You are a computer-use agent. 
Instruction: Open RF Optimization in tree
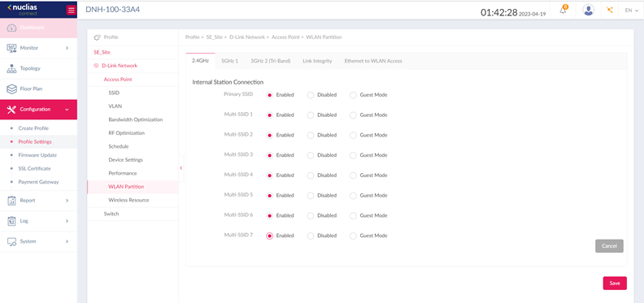click(x=127, y=133)
